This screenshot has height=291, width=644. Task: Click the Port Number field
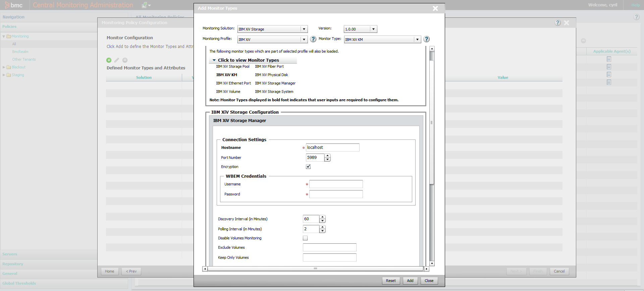(x=315, y=158)
